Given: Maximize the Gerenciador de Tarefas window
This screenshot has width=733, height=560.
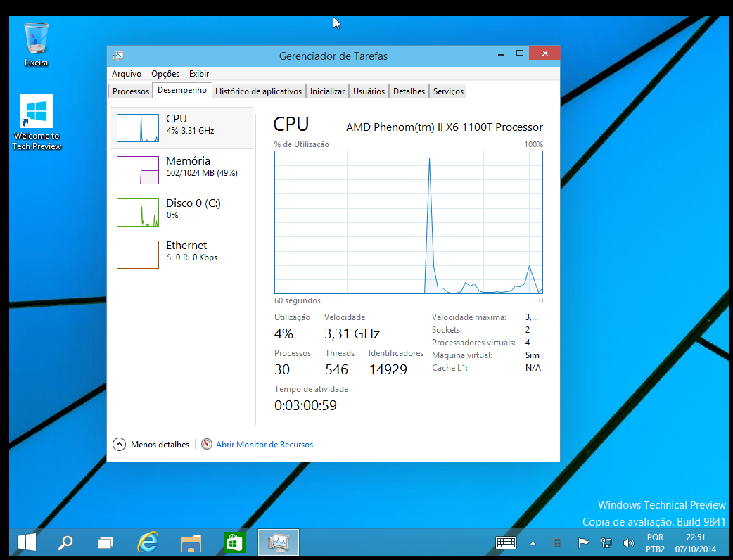Looking at the screenshot, I should point(519,53).
